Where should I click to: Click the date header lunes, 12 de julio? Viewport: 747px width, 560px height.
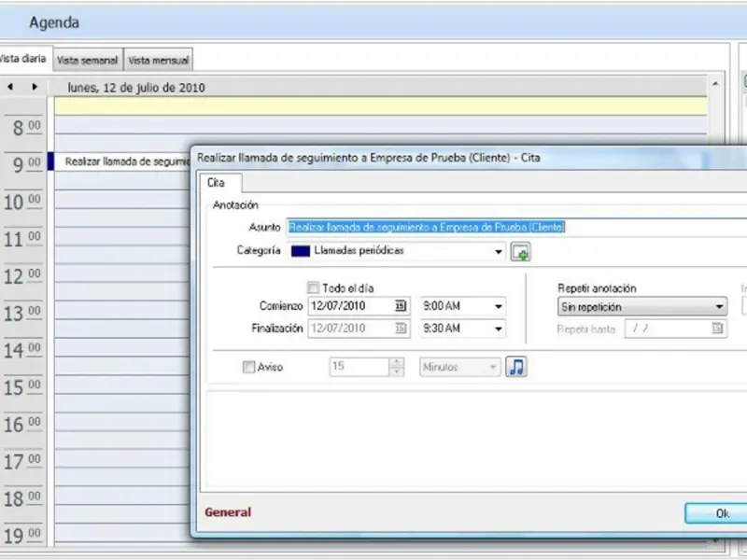pos(136,88)
